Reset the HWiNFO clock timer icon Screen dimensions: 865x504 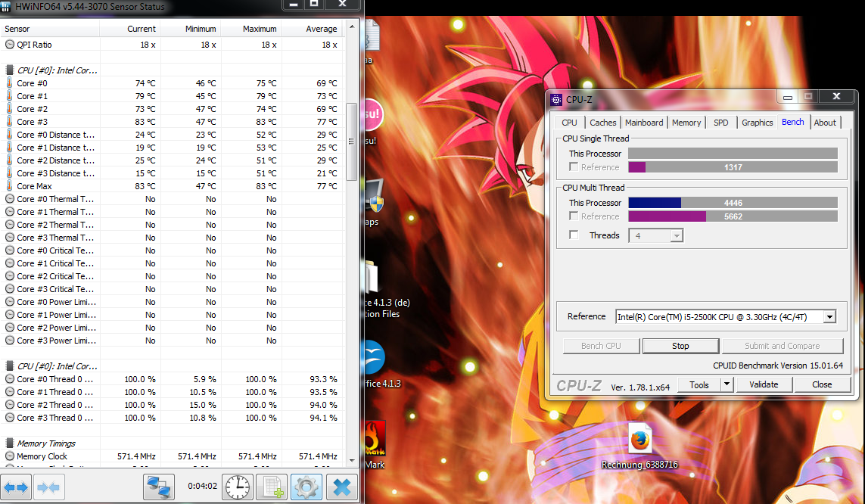[x=238, y=487]
